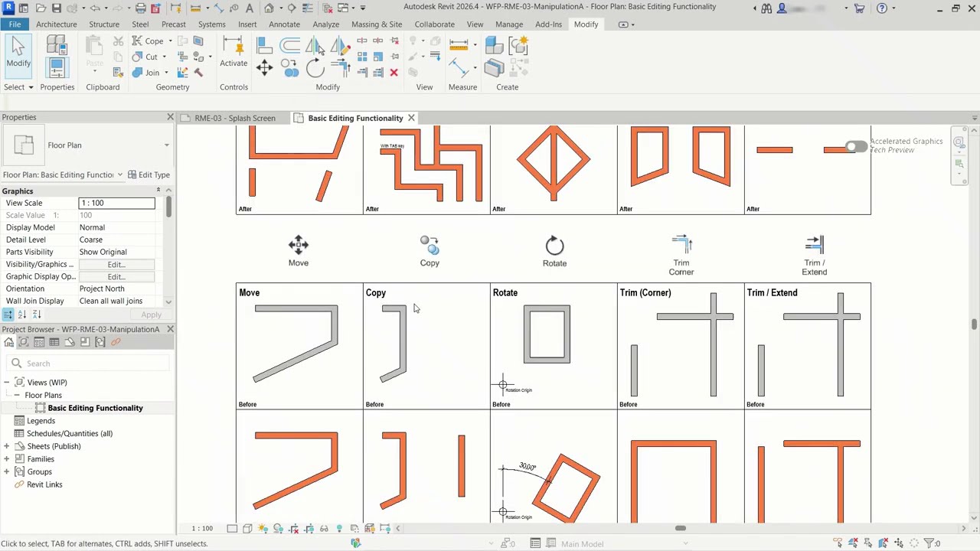
Task: Toggle Accelerated Graphics Tech Preview switch
Action: [857, 146]
